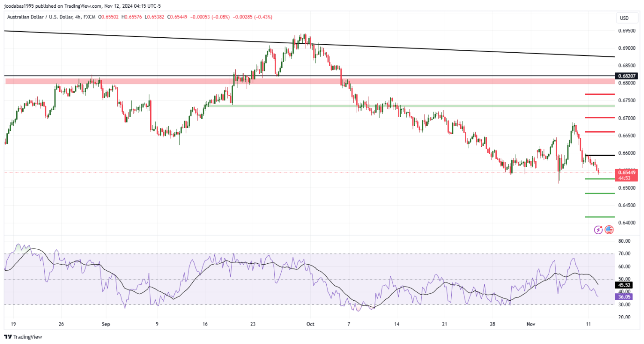Click the RSI 30.00 axis label
The height and width of the screenshot is (344, 644).
point(625,305)
